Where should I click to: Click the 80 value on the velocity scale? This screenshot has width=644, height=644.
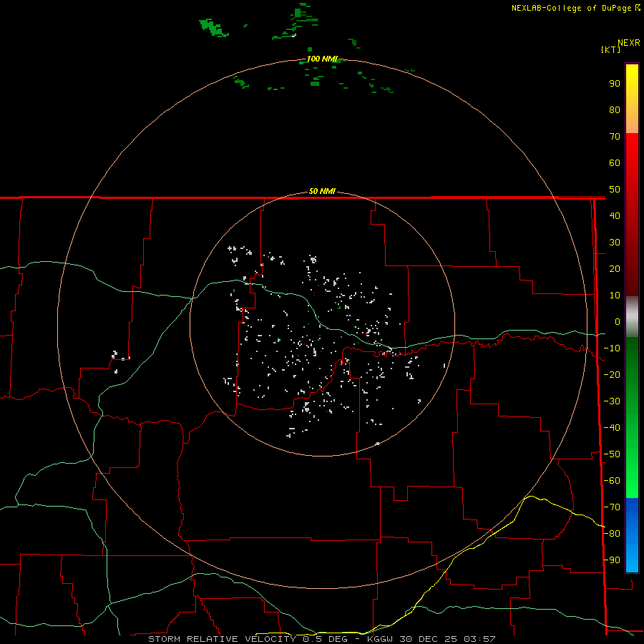615,110
